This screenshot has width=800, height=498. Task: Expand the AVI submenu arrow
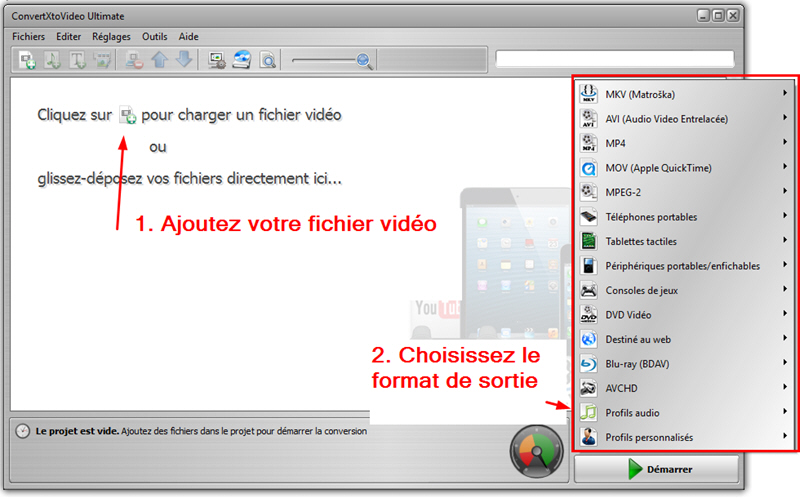point(785,117)
